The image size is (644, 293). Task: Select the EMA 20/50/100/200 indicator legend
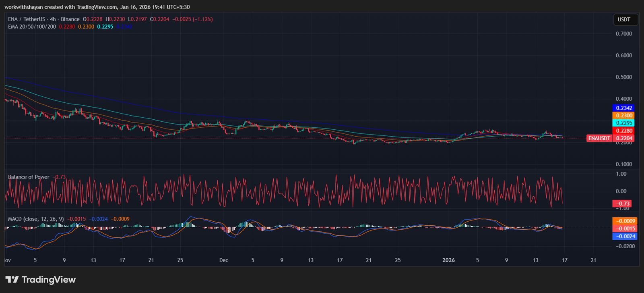pos(32,27)
